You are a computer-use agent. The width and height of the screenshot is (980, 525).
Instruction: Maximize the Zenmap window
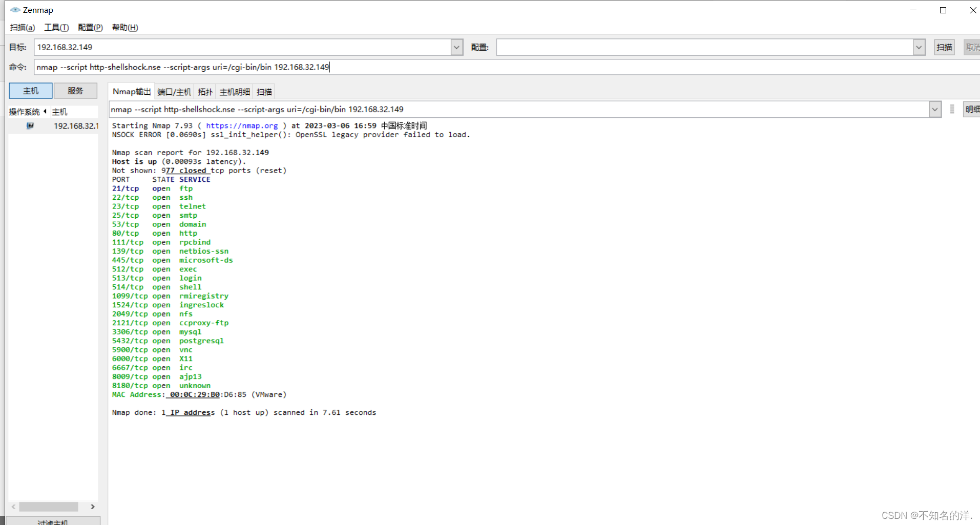(943, 10)
